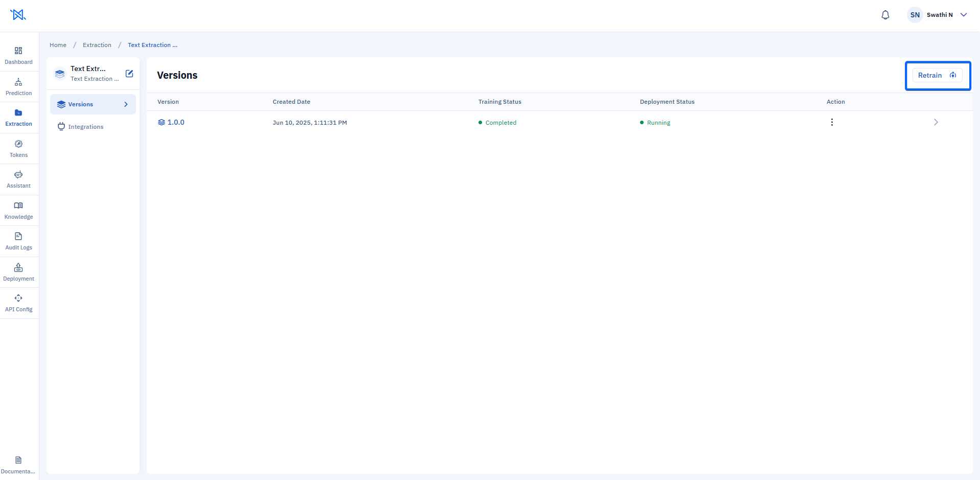
Task: Click the Version column header
Action: pyautogui.click(x=168, y=102)
